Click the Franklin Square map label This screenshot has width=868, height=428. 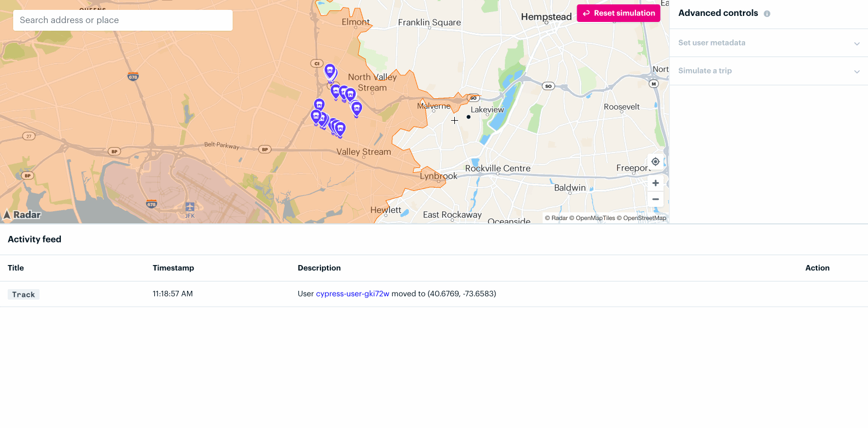pyautogui.click(x=430, y=22)
